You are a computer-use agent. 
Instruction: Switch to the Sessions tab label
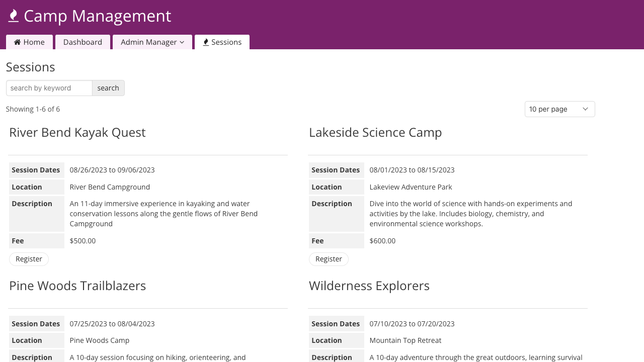coord(226,42)
